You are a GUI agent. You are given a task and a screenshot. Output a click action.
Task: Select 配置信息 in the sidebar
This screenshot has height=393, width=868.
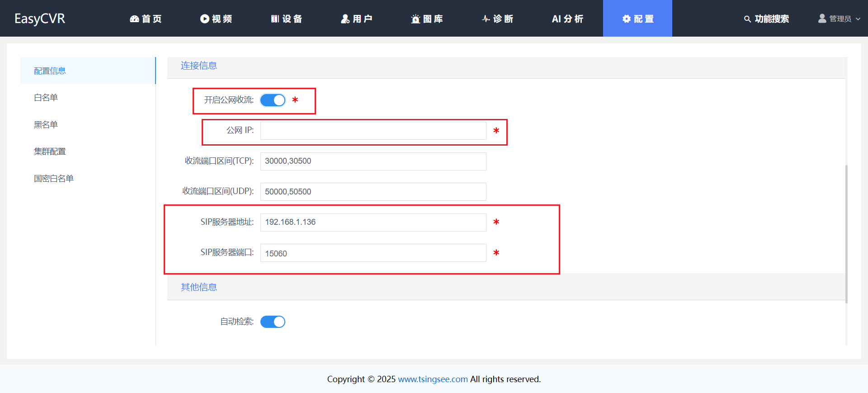(88, 71)
